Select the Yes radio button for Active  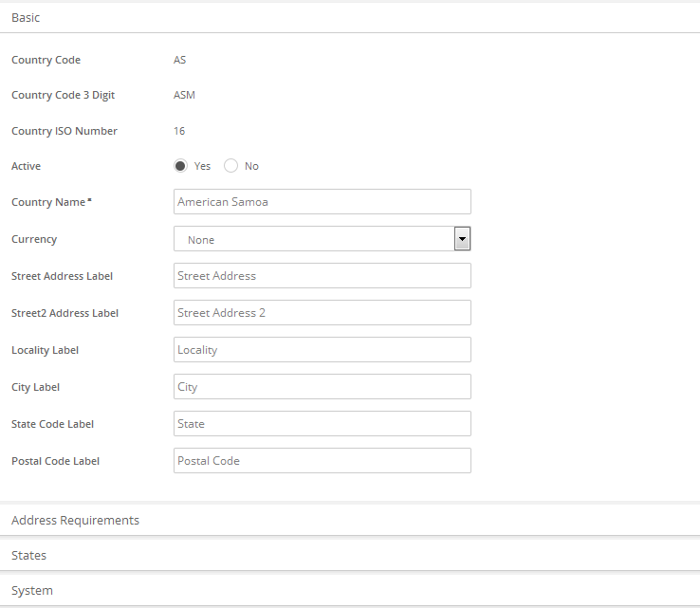click(x=180, y=166)
